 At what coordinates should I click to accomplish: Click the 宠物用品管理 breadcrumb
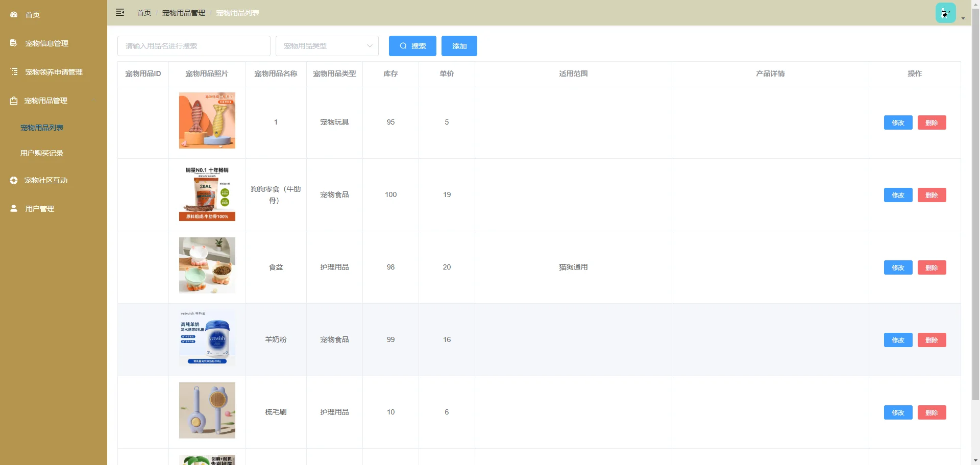[x=184, y=13]
